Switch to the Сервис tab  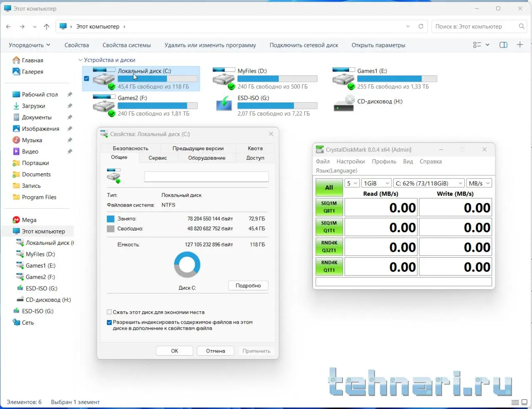coord(158,158)
